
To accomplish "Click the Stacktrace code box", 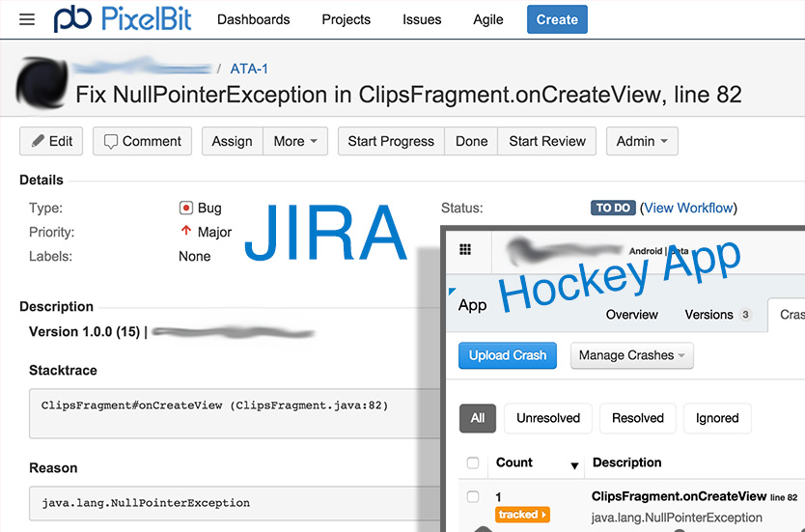I will pos(235,413).
